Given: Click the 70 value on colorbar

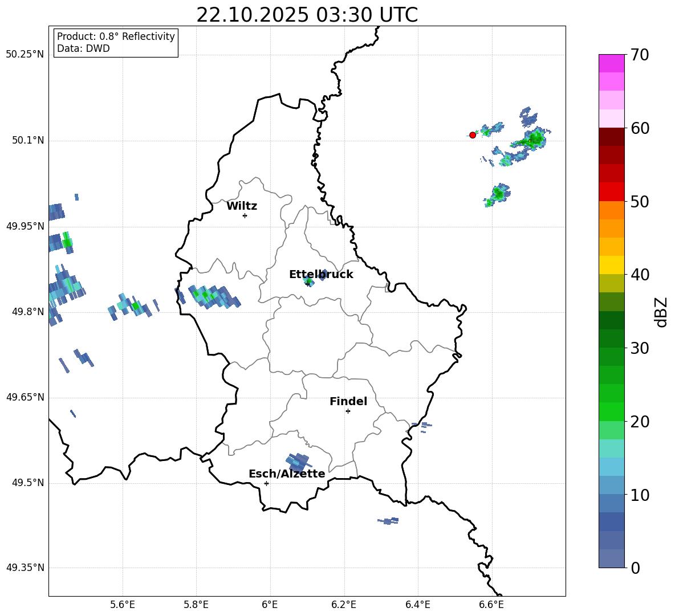Looking at the screenshot, I should (639, 55).
